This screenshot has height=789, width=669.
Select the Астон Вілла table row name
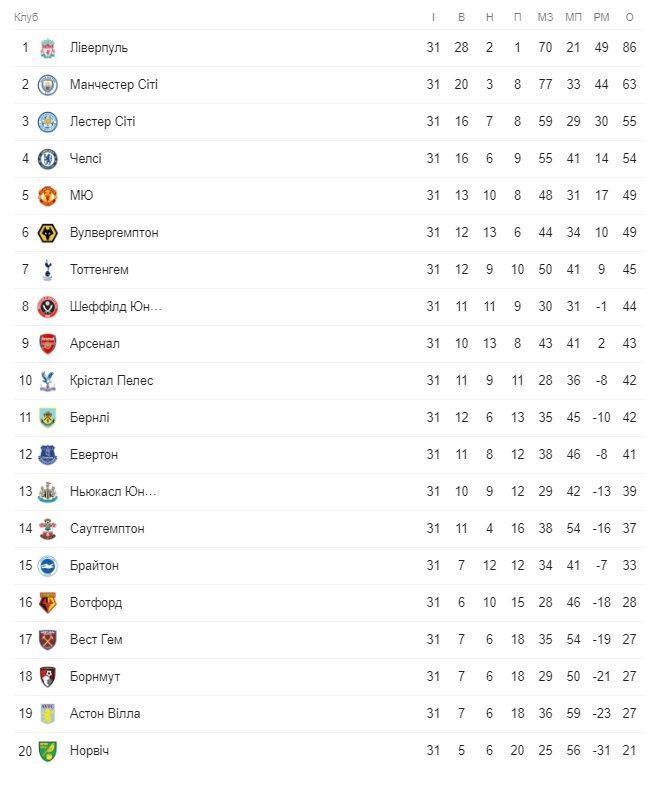coord(105,714)
